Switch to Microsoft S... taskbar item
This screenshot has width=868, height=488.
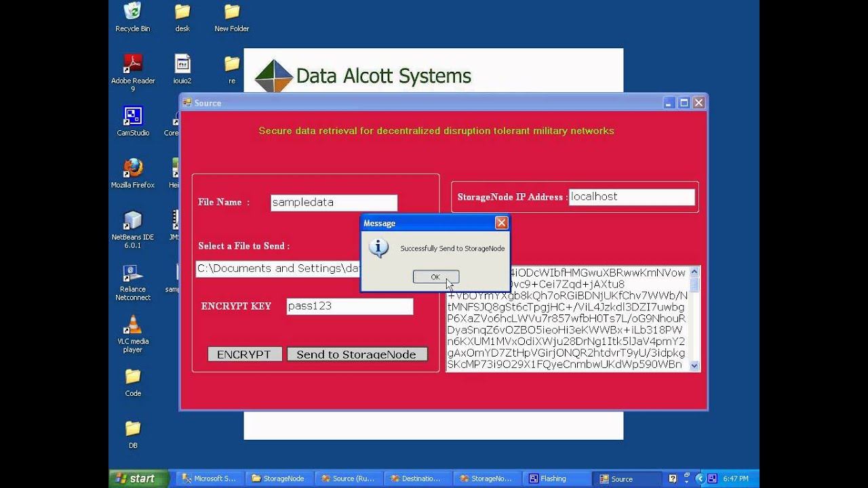coord(210,479)
